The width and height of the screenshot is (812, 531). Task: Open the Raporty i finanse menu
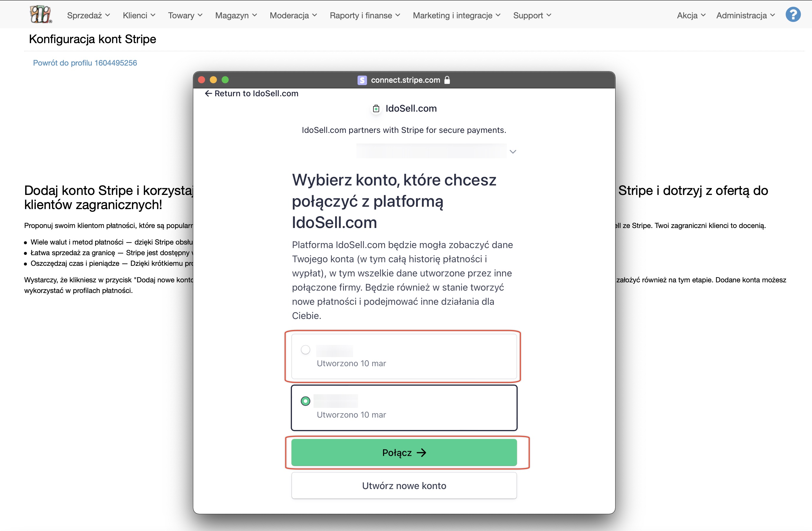point(365,15)
